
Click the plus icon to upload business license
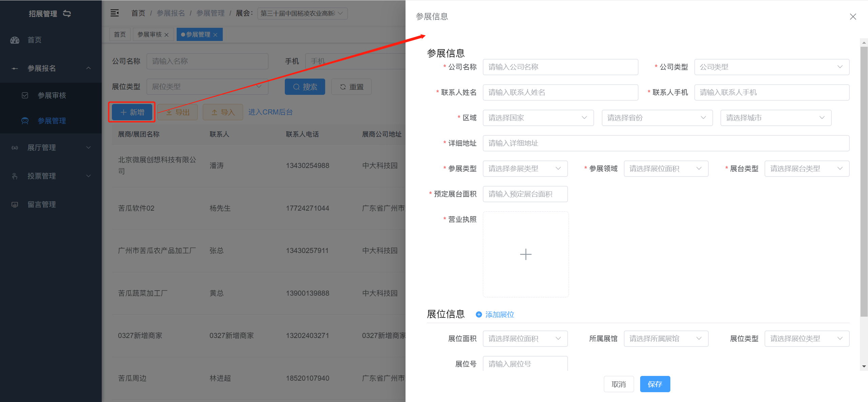(526, 254)
